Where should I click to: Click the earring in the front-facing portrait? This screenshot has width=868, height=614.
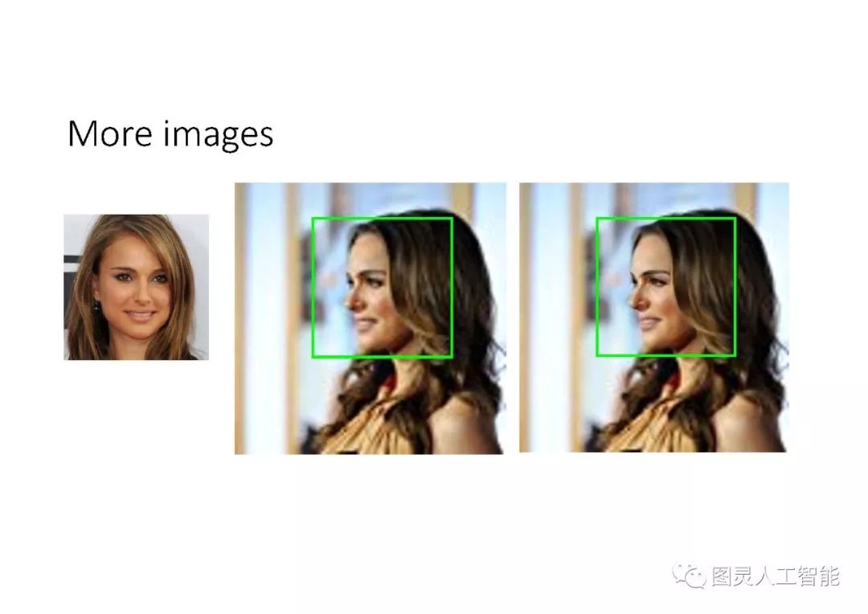[x=96, y=305]
